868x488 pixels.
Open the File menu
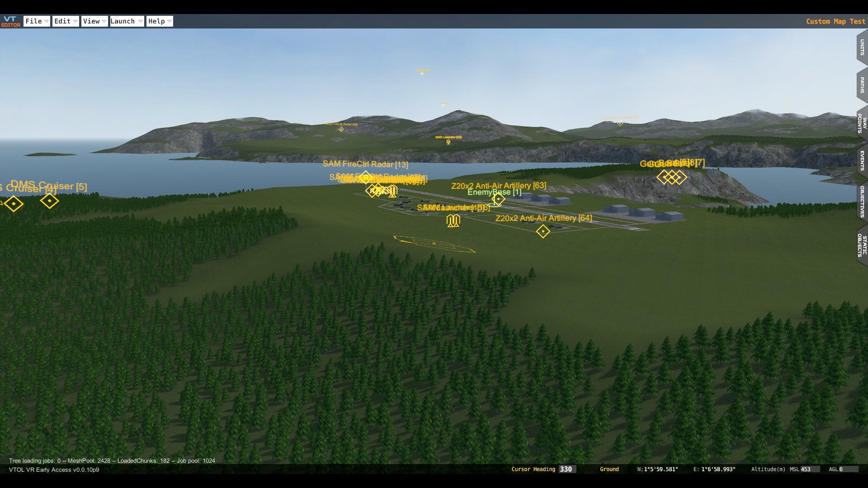(37, 21)
